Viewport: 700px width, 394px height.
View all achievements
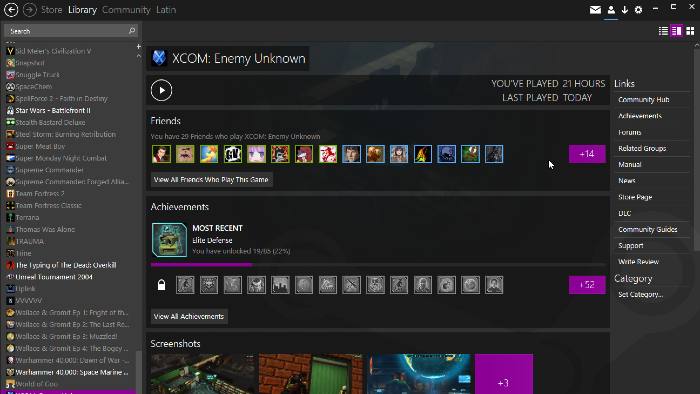click(189, 316)
